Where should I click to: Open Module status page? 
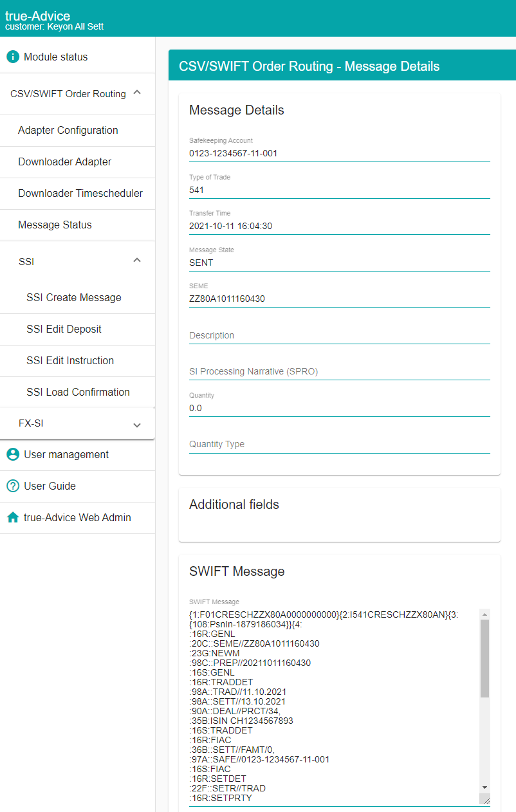click(x=56, y=57)
